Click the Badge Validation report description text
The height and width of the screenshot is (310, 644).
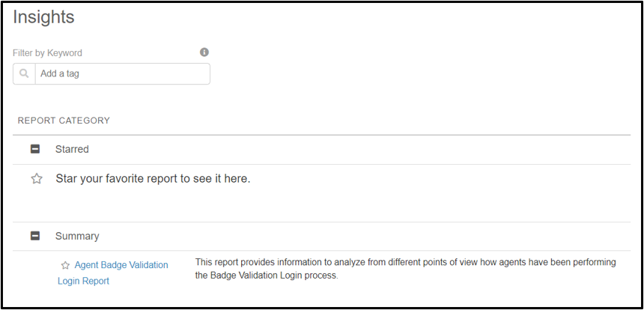pos(405,269)
